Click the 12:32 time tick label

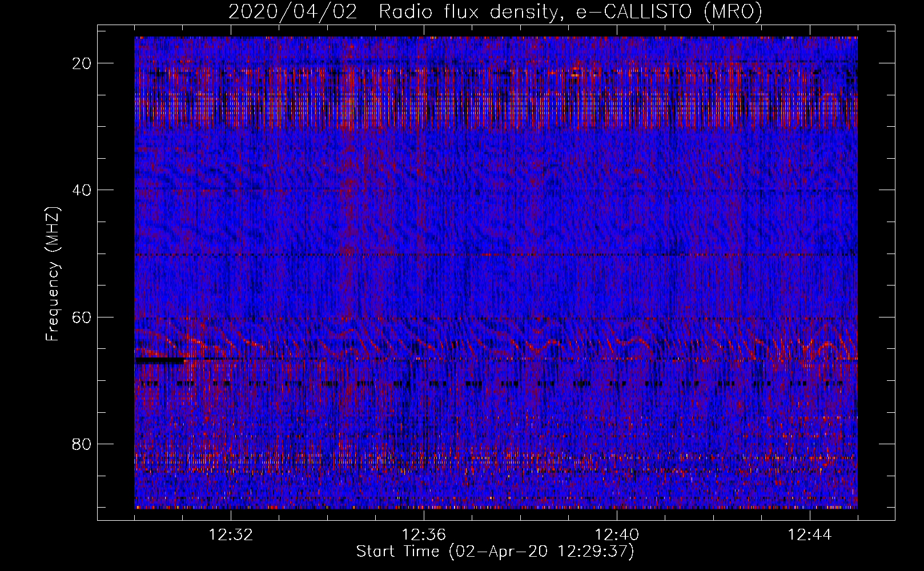pyautogui.click(x=231, y=535)
